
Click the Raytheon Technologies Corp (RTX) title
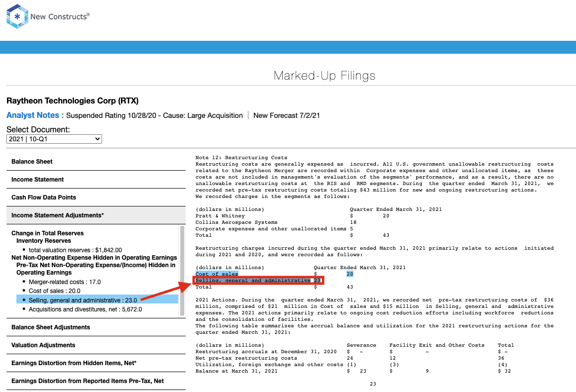point(72,100)
